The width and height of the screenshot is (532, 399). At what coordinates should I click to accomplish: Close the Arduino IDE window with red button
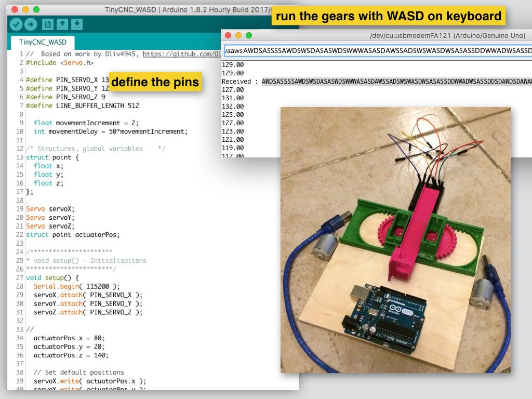pos(15,9)
